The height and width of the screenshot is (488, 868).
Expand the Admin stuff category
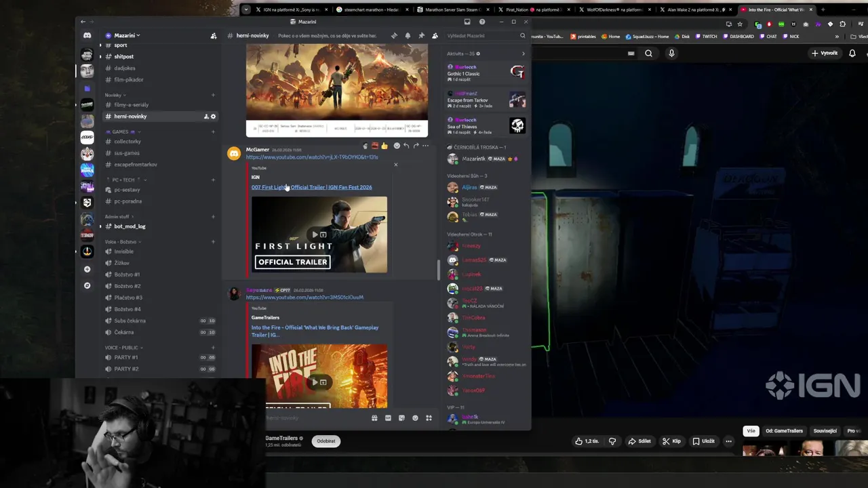[x=119, y=217]
